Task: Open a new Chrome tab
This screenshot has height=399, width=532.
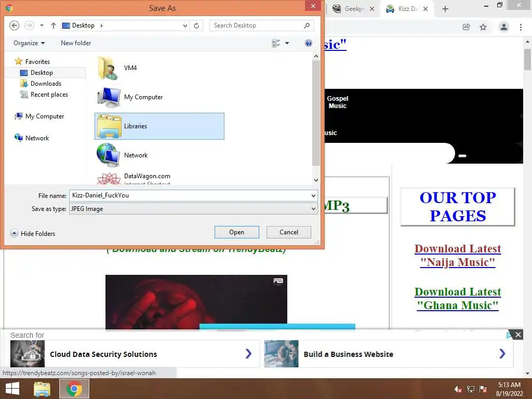Action: pyautogui.click(x=445, y=9)
